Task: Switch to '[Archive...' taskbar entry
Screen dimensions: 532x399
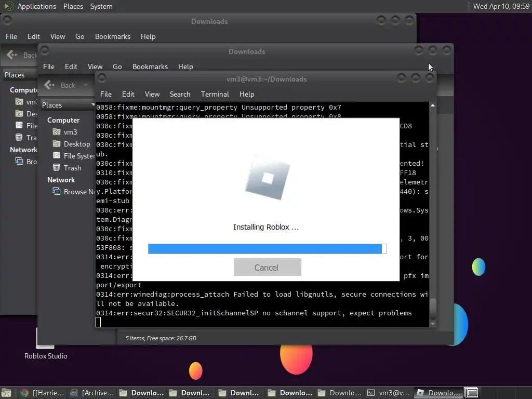Action: [92, 393]
